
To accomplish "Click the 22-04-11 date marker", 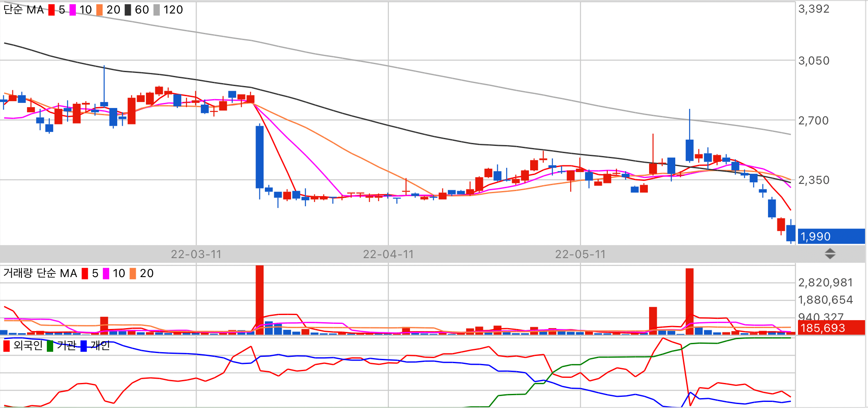I will [388, 254].
